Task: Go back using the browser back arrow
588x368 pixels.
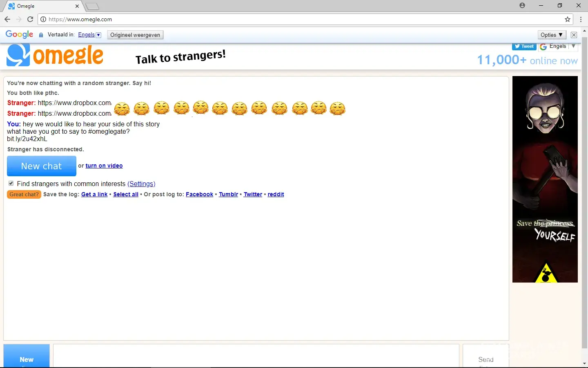Action: tap(7, 19)
